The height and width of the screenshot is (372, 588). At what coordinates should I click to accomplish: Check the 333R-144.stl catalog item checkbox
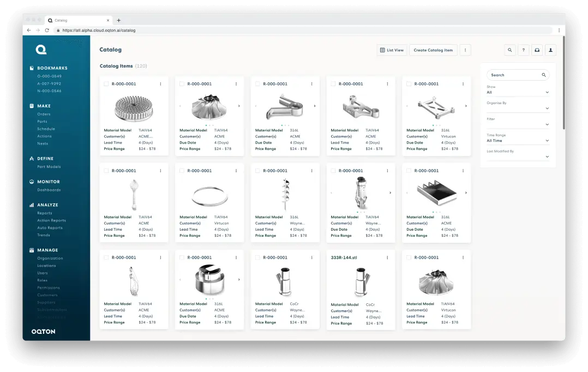tap(333, 257)
